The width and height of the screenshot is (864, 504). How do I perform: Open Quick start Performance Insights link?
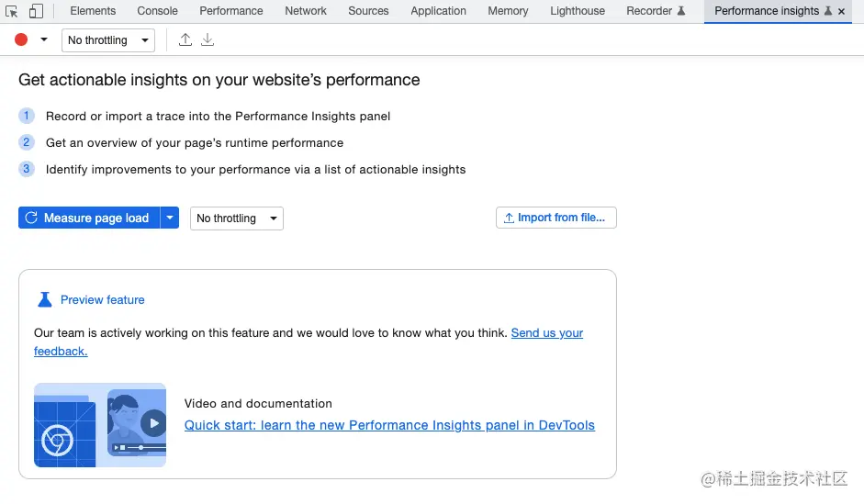point(389,425)
